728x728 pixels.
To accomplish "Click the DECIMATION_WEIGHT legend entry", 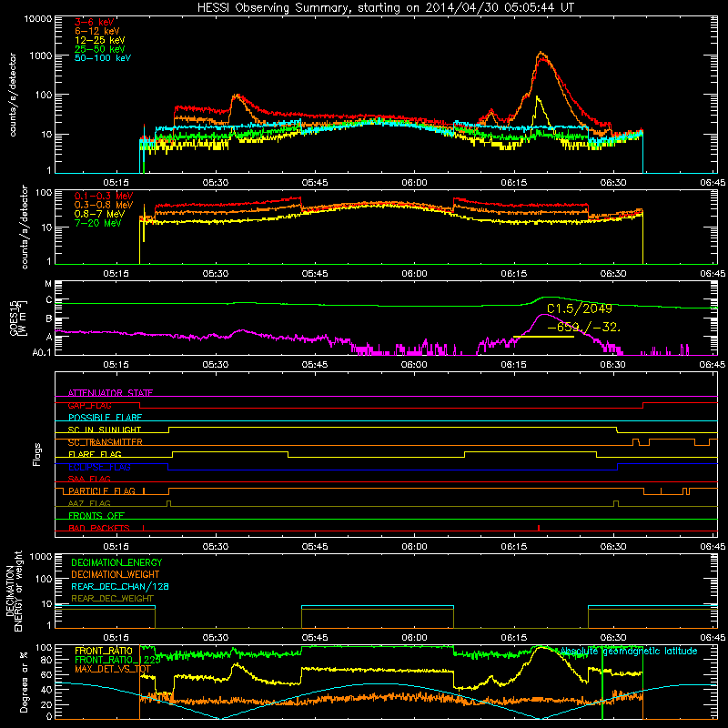I will click(x=116, y=574).
